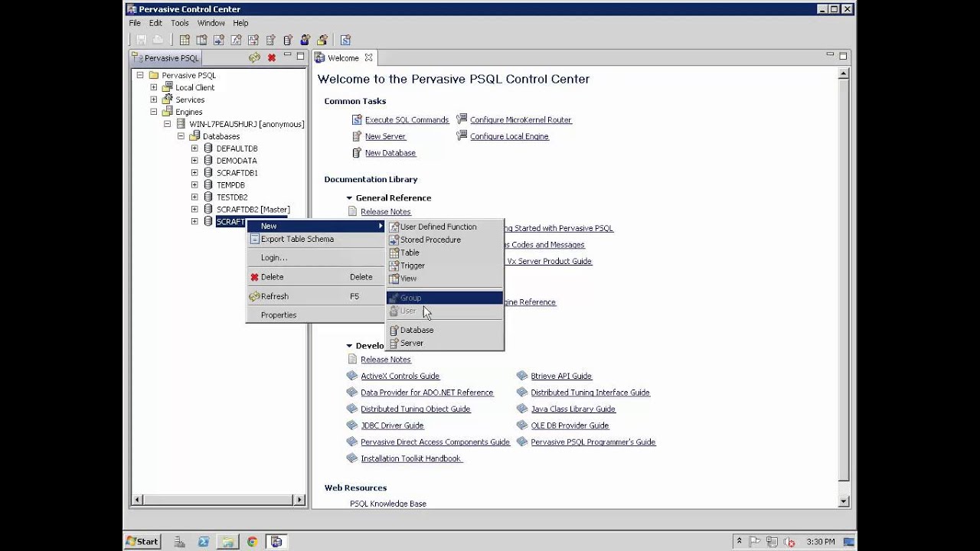Image resolution: width=980 pixels, height=551 pixels.
Task: Open the Windows Start menu
Action: click(x=142, y=541)
